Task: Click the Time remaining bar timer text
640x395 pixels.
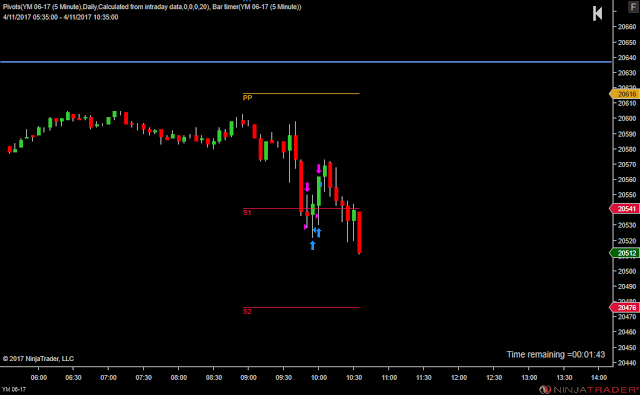Action: pyautogui.click(x=556, y=355)
